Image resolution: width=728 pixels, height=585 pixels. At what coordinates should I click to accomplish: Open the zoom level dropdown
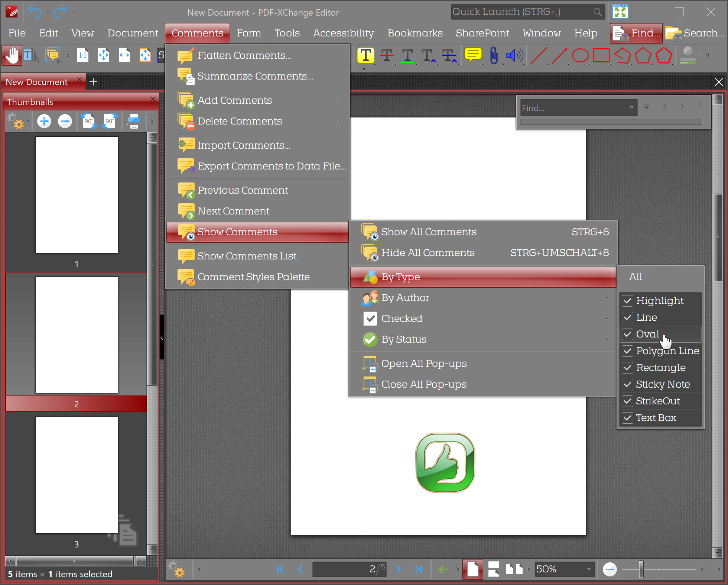click(589, 569)
